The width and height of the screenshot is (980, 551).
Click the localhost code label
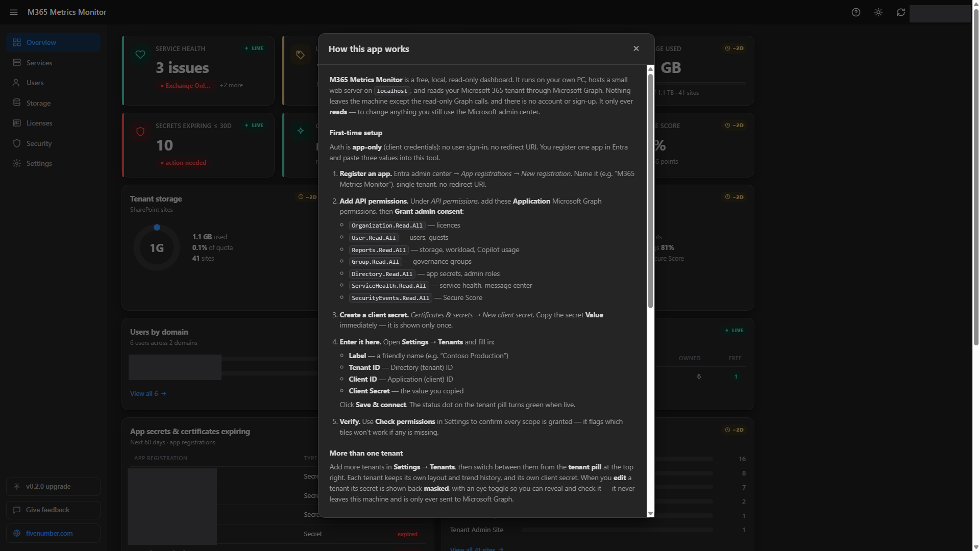[x=392, y=91]
